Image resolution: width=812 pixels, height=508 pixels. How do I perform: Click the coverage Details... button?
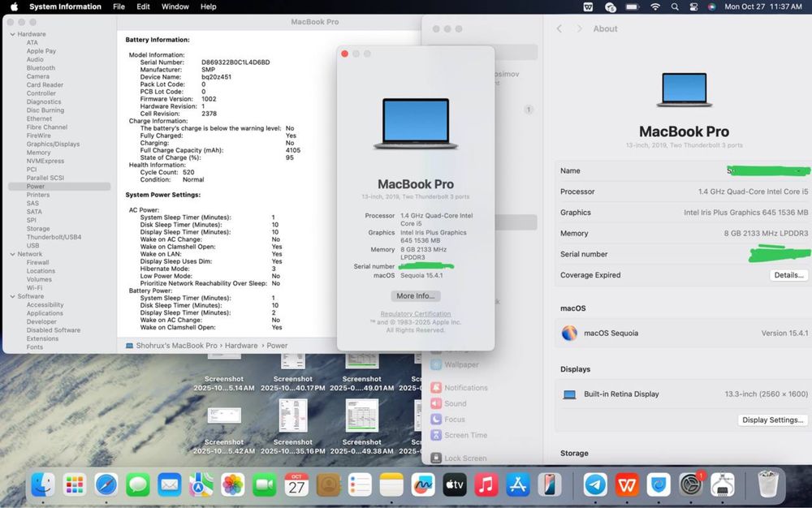point(788,275)
